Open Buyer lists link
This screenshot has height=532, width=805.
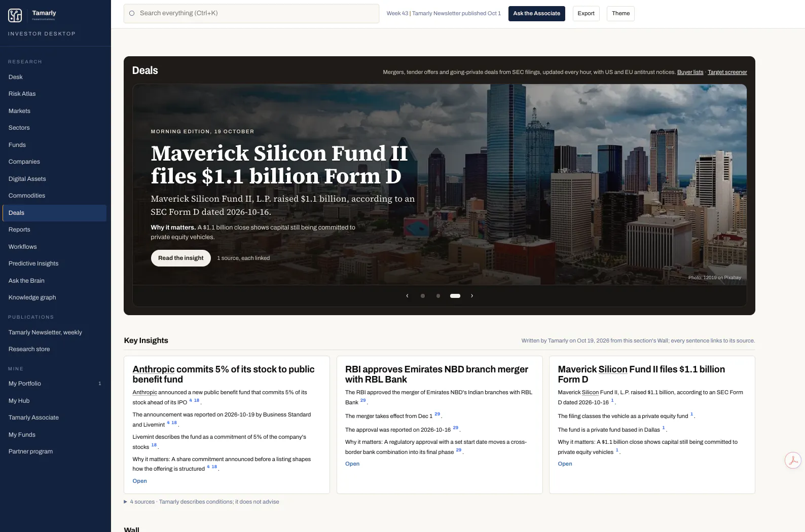[690, 72]
